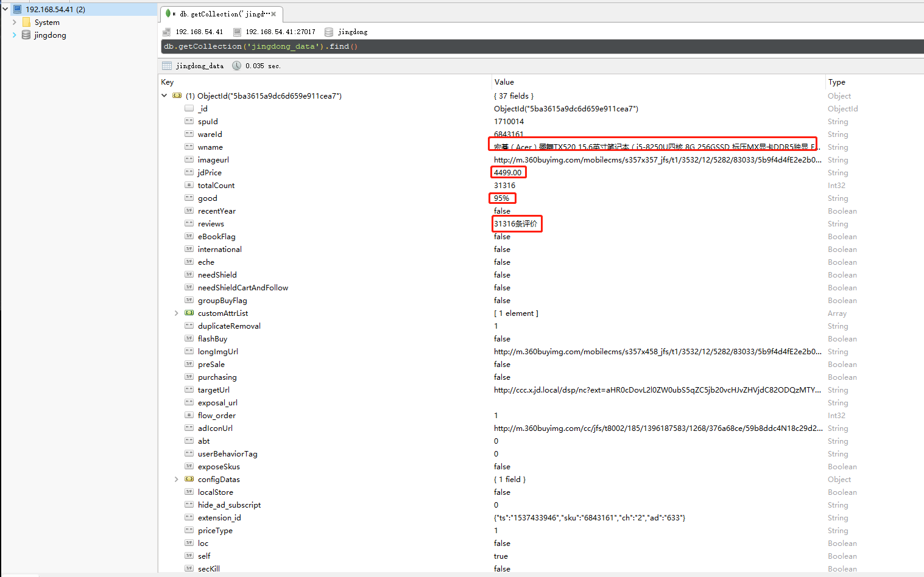Select the adIconUrl field row

point(541,428)
